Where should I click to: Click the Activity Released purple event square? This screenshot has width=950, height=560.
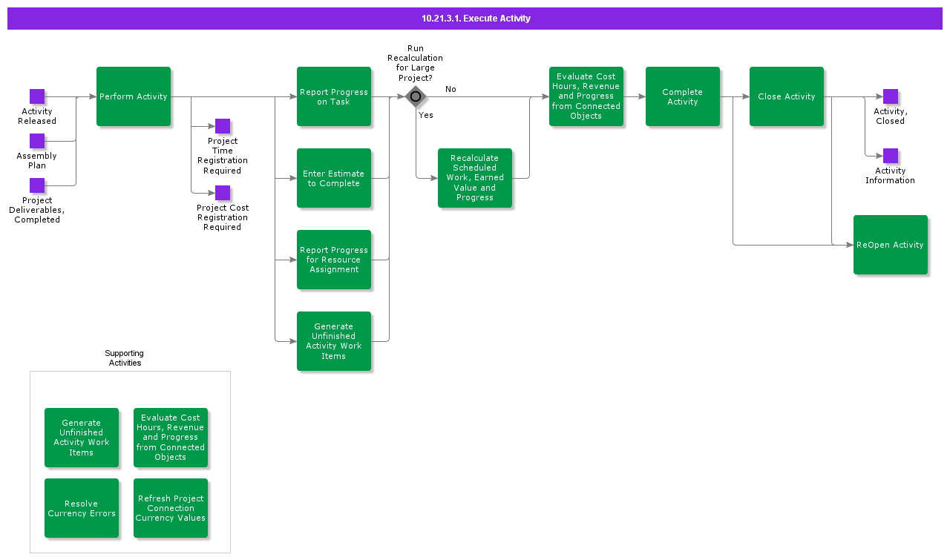click(37, 96)
